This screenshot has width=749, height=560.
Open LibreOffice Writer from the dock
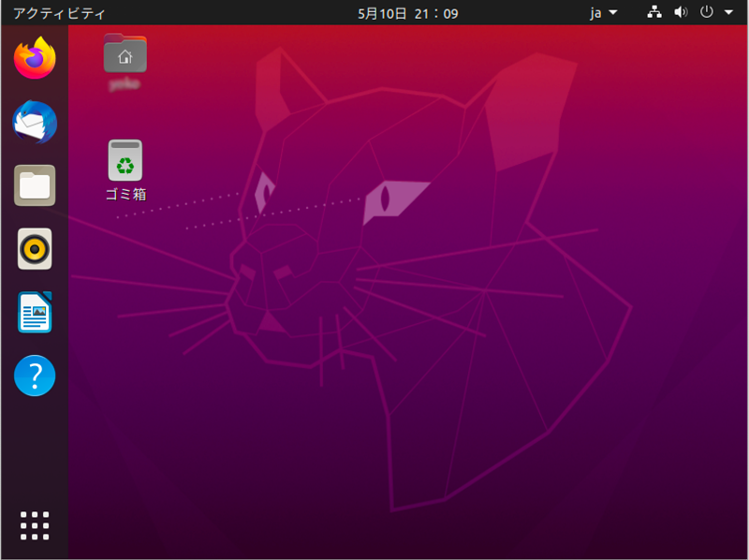[x=35, y=312]
